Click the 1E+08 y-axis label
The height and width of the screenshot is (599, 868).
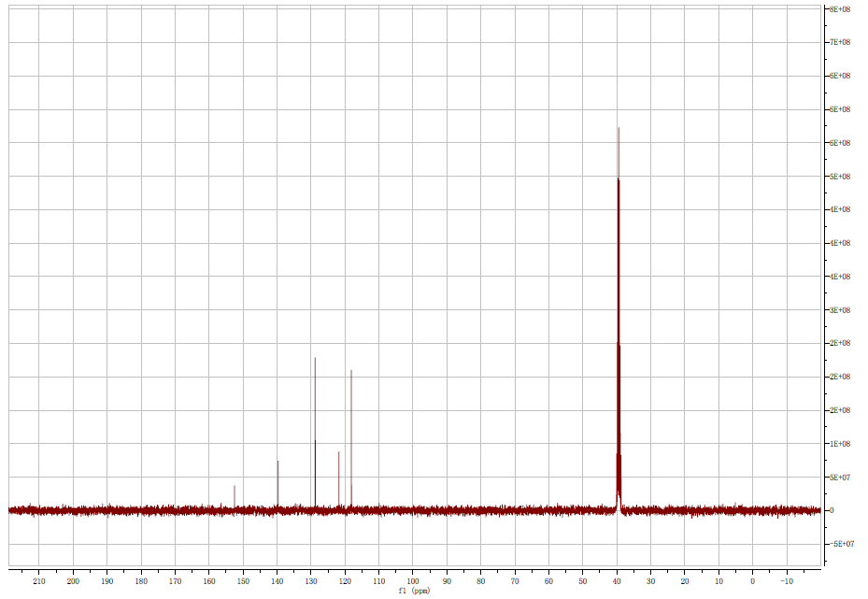839,444
